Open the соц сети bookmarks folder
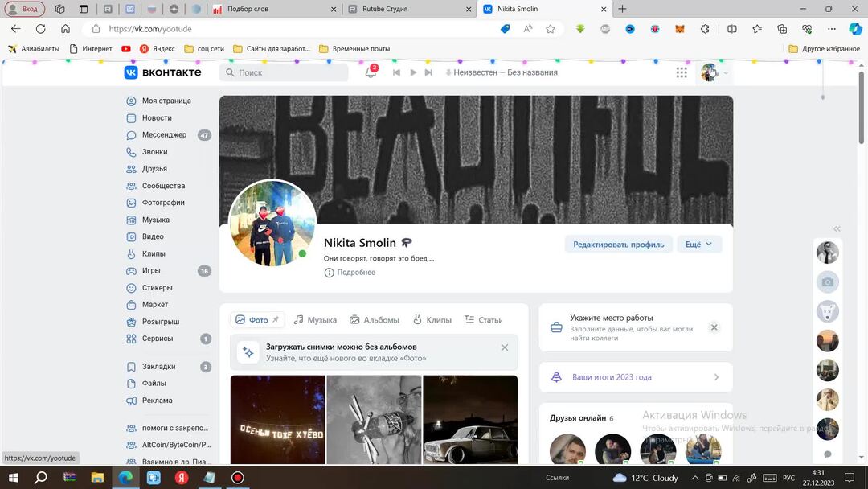The width and height of the screenshot is (868, 489). [204, 49]
